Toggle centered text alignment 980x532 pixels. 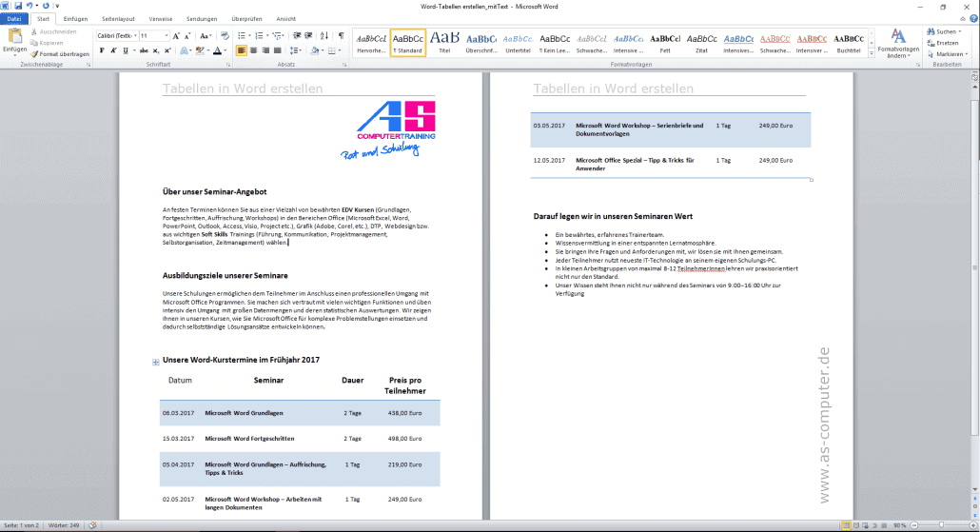click(253, 50)
